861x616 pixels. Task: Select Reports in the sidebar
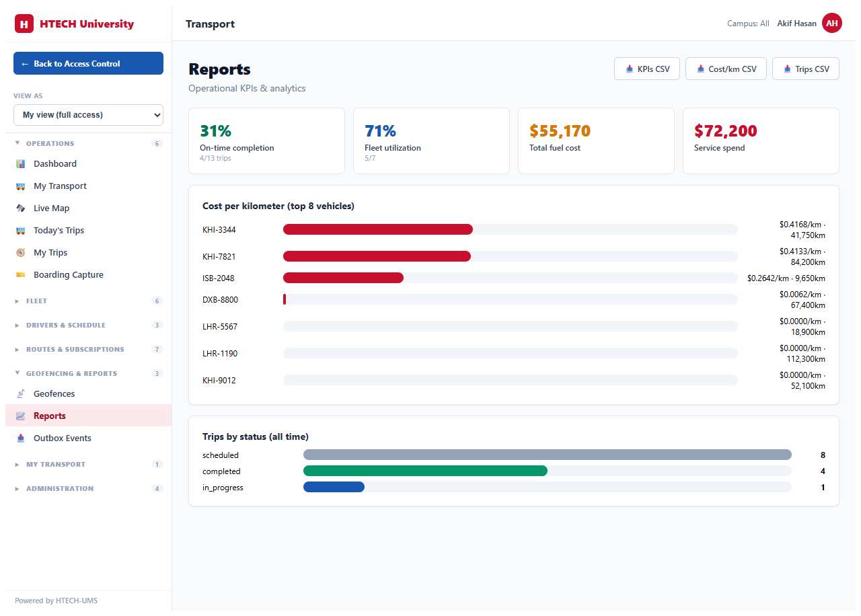[x=88, y=416]
